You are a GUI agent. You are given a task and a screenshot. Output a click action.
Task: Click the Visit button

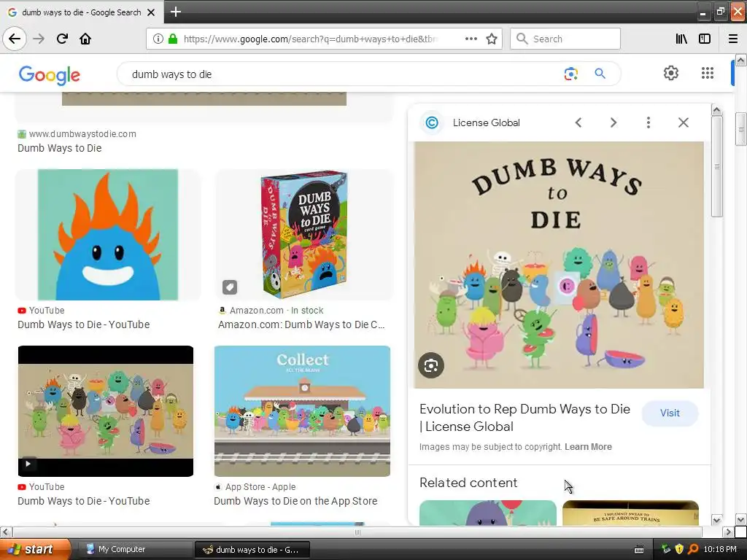[670, 413]
